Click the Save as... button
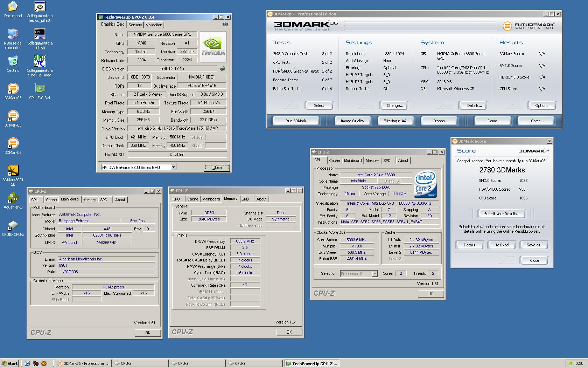This screenshot has width=588, height=368. [x=535, y=245]
